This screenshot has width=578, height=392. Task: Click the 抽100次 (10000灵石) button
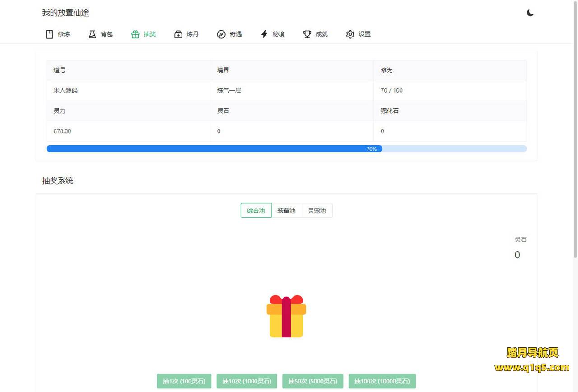[382, 381]
